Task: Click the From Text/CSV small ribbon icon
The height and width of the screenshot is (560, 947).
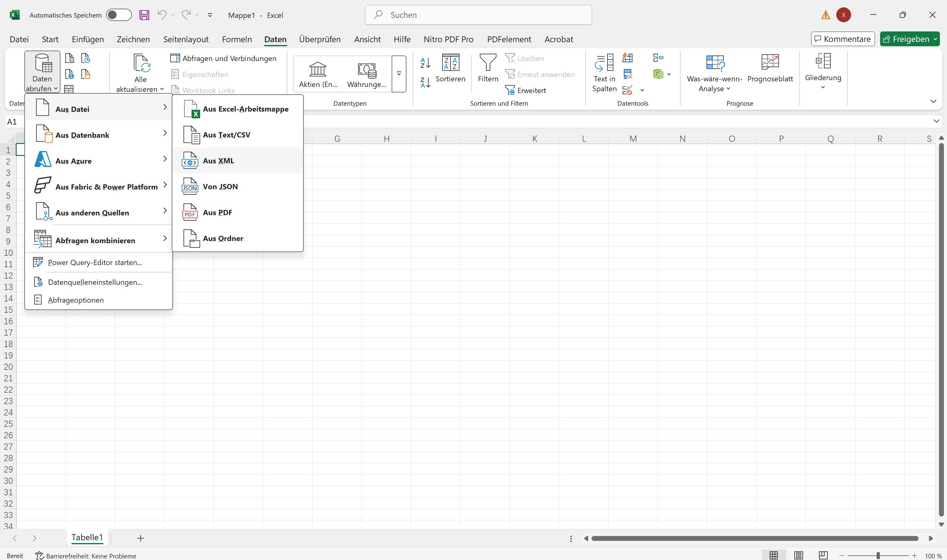Action: [x=69, y=58]
